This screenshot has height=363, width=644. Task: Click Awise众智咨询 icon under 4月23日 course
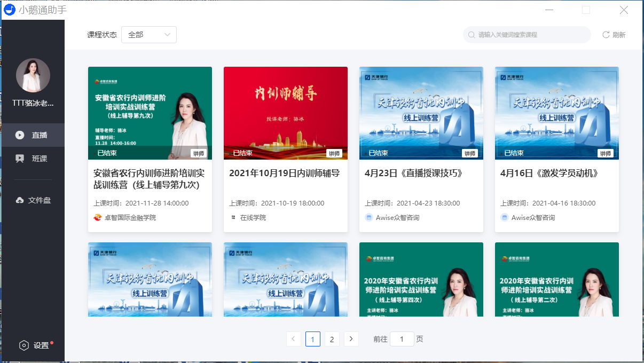pos(368,217)
